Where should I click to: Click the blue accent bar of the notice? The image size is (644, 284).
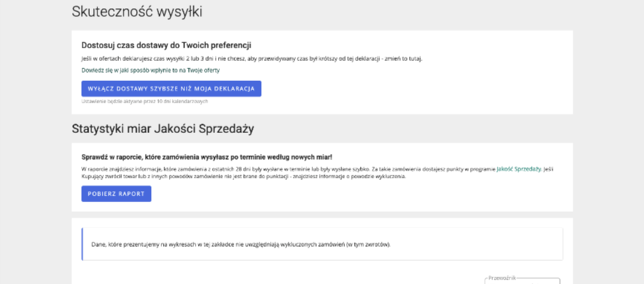82,244
